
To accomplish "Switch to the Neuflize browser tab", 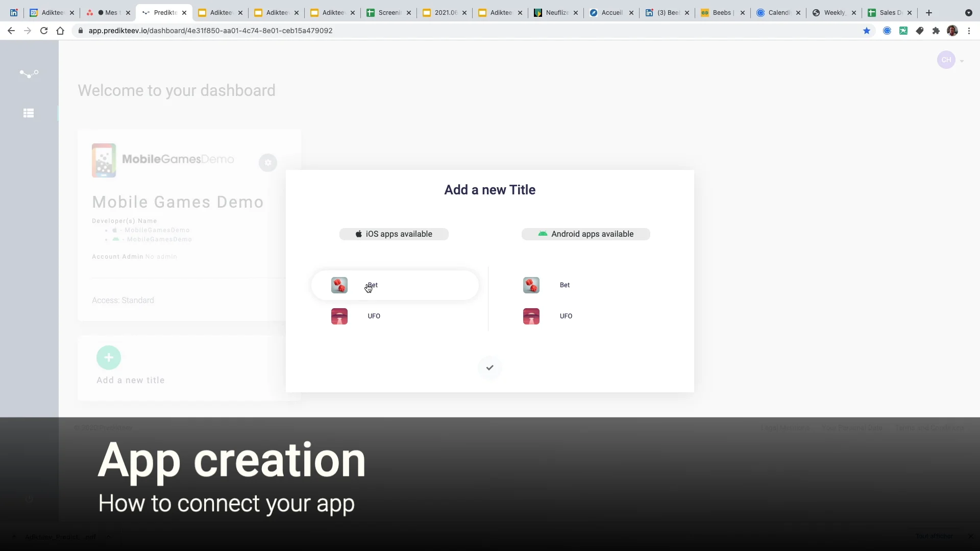I will pos(556,13).
